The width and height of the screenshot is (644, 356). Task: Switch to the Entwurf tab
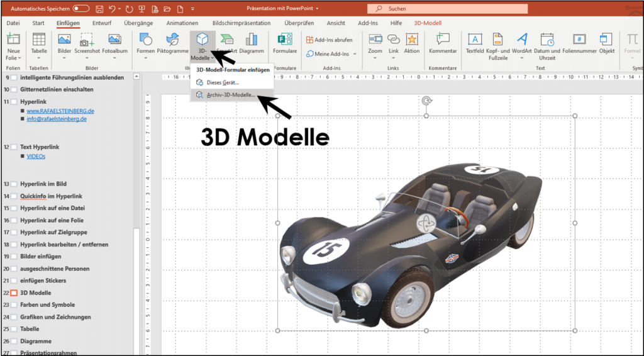(102, 23)
